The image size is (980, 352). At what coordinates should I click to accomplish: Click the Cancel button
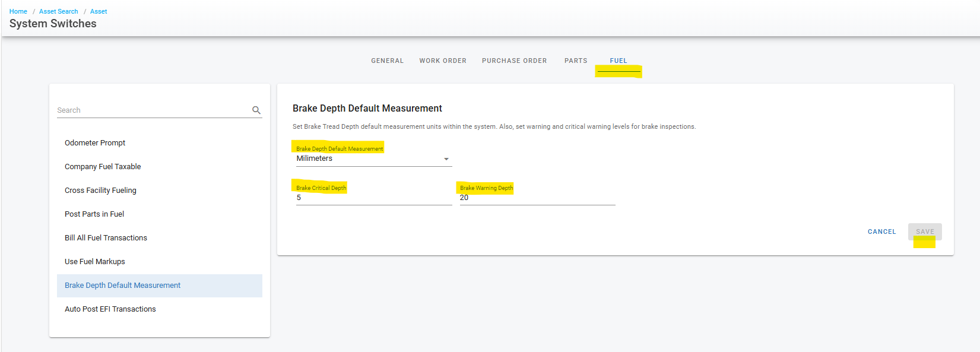click(x=881, y=232)
